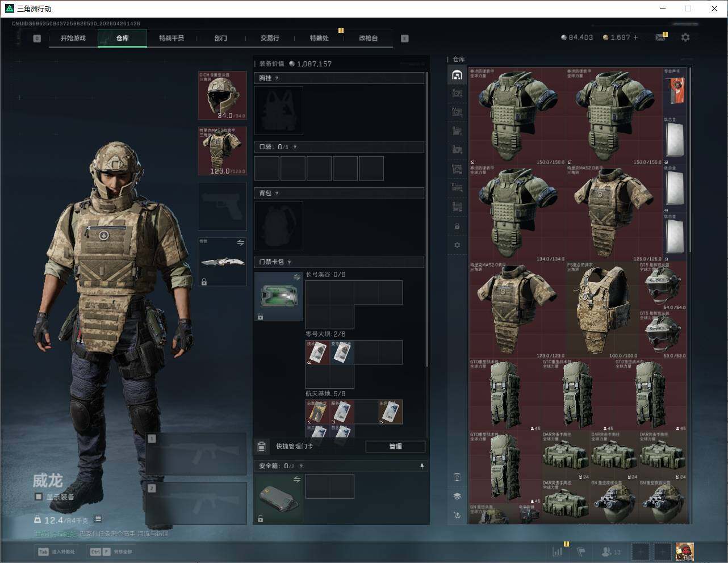Screen dimensions: 728x563
Task: Open the 改枪台 tab
Action: [368, 38]
